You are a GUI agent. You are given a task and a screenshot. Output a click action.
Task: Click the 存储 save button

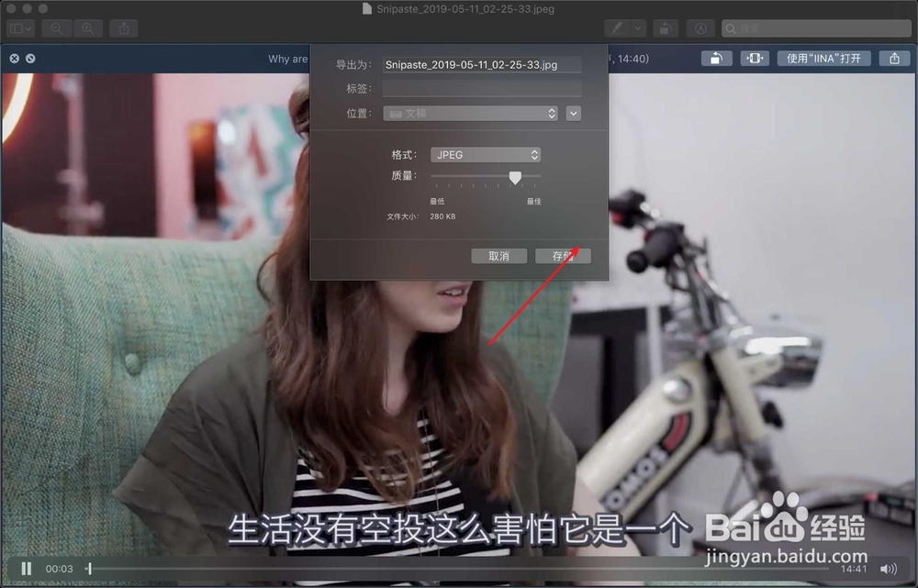[x=564, y=256]
